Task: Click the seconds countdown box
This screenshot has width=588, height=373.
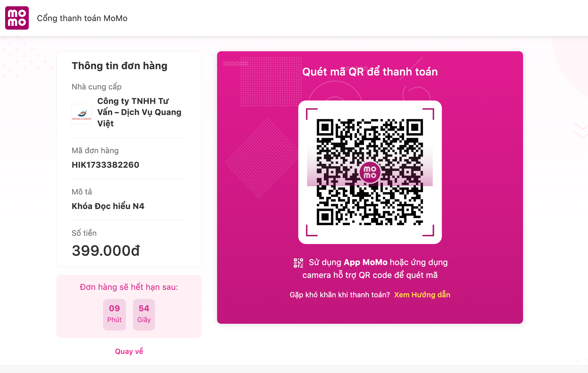Action: coord(144,315)
